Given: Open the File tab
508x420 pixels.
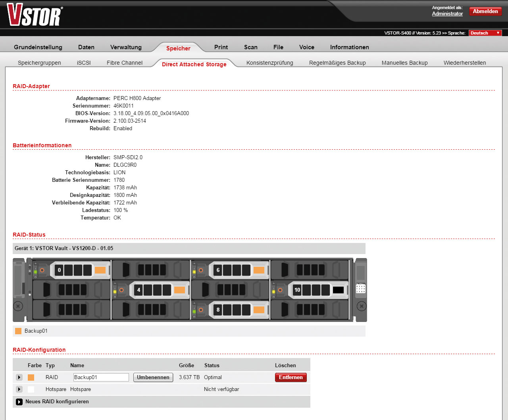Looking at the screenshot, I should click(278, 47).
